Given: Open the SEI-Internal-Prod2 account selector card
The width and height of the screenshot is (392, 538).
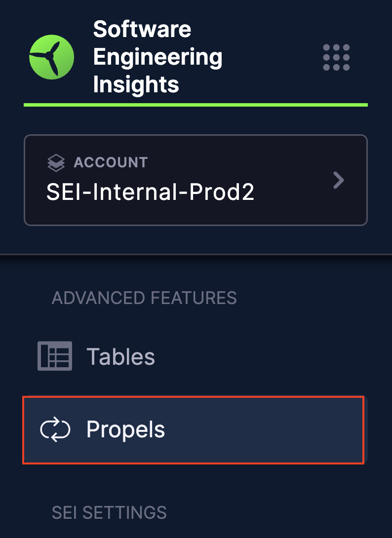Looking at the screenshot, I should pos(196,180).
